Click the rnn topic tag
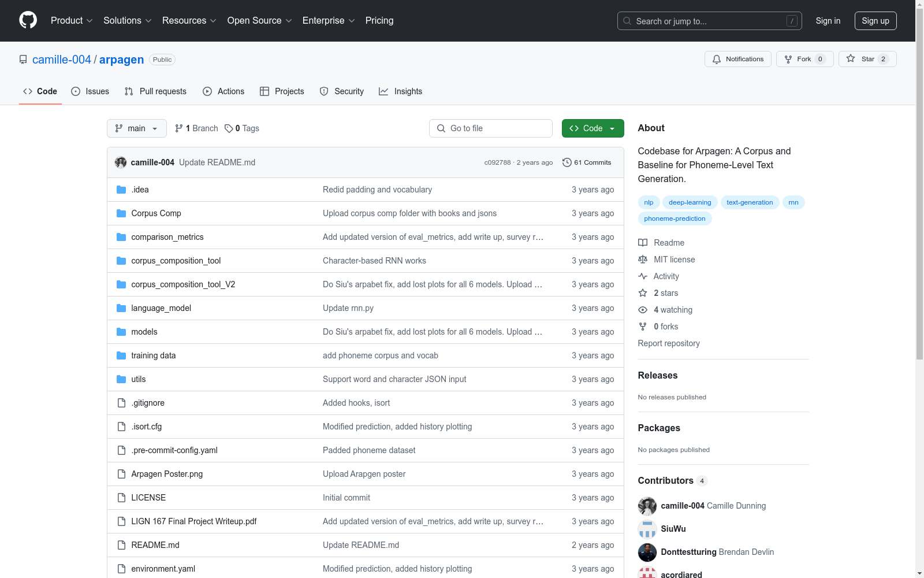Viewport: 924px width, 578px height. point(793,202)
